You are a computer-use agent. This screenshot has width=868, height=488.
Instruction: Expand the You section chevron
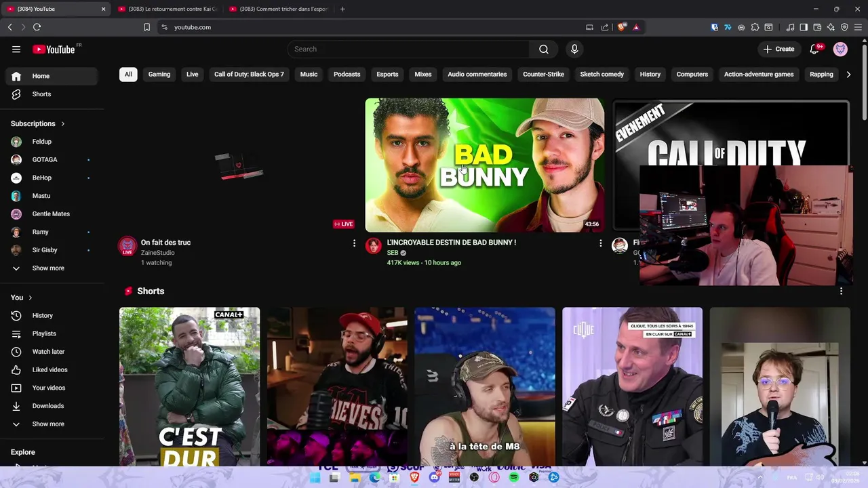30,298
